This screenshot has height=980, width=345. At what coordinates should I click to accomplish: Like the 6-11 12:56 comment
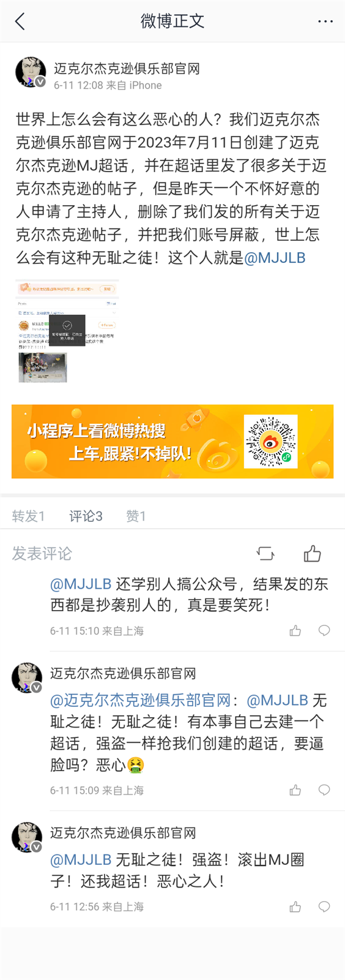[x=295, y=907]
